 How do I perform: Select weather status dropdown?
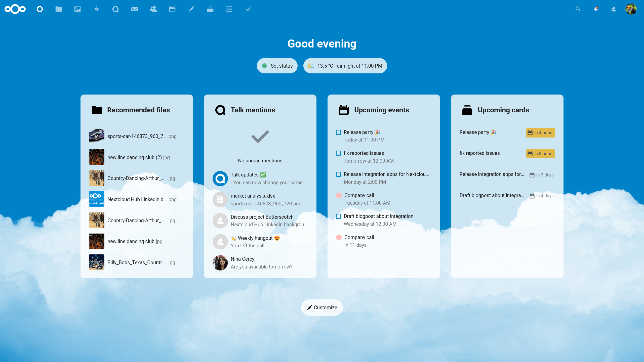[345, 66]
